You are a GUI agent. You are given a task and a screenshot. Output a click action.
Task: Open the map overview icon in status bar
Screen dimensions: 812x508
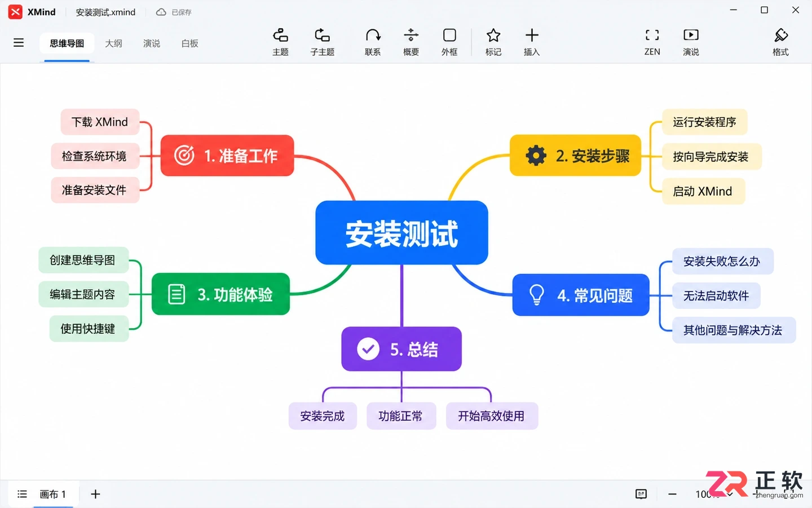pos(641,494)
